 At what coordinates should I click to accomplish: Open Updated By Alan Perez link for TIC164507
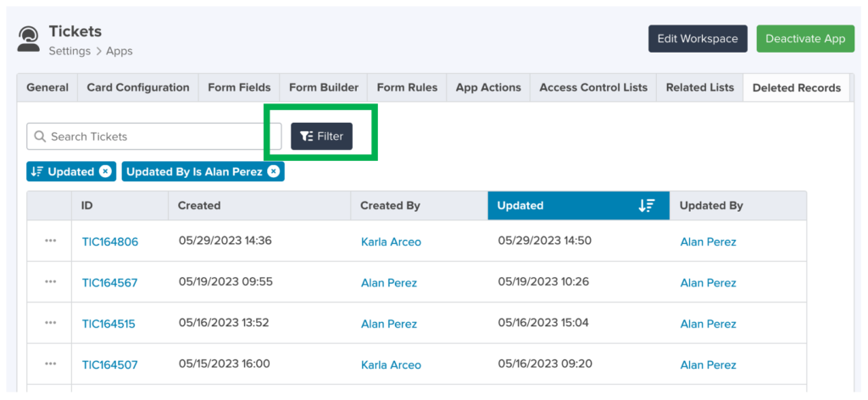(709, 364)
